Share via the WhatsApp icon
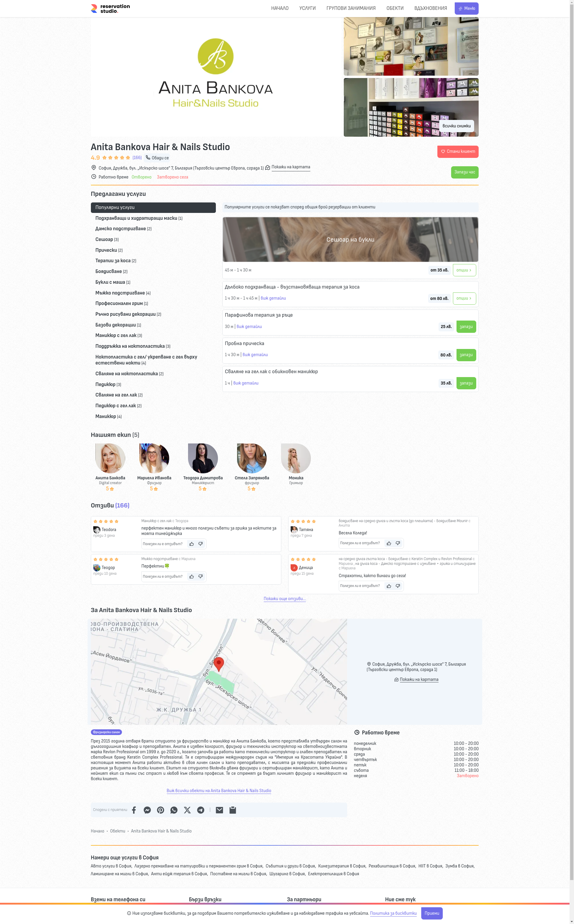The width and height of the screenshot is (574, 924). (x=174, y=810)
